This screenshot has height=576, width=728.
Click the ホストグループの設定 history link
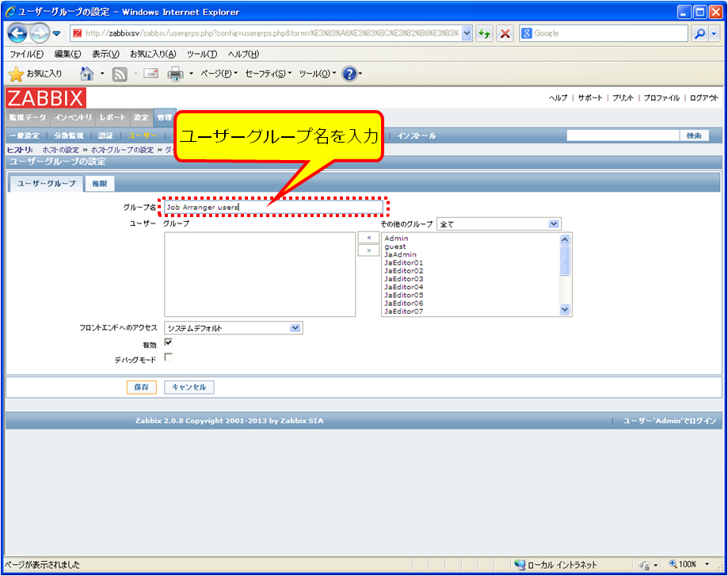coord(122,150)
